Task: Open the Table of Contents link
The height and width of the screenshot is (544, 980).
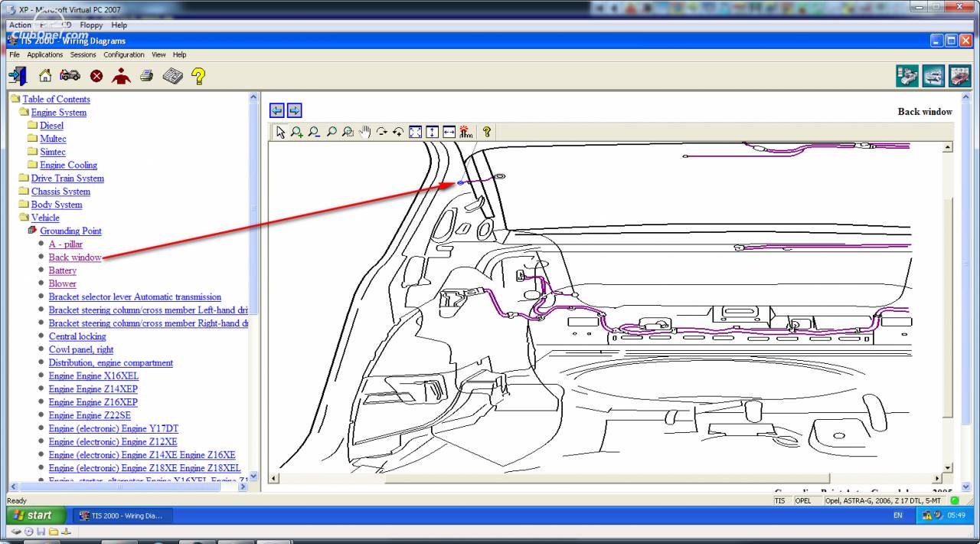Action: point(56,99)
